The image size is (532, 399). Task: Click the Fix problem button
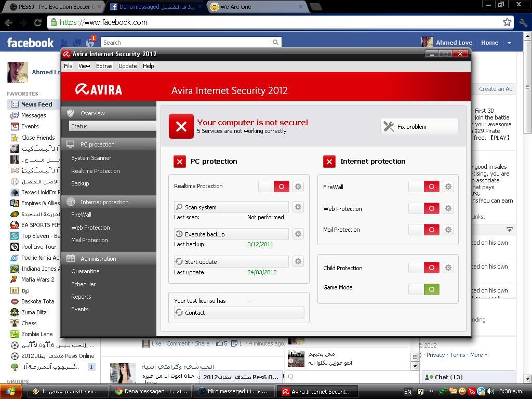(x=419, y=127)
